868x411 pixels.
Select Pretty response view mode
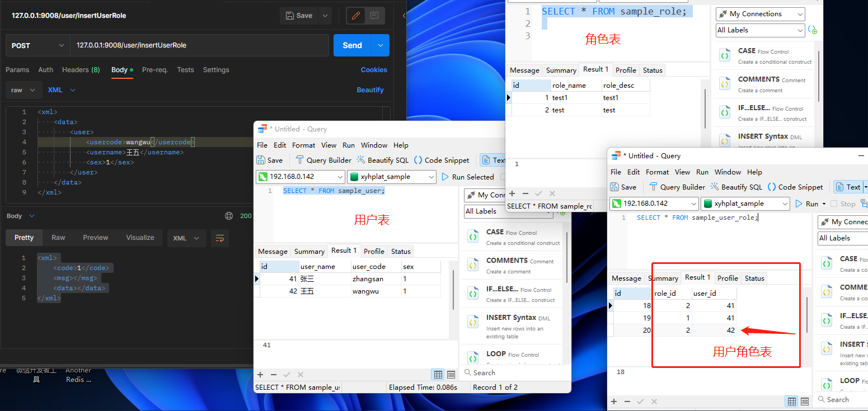coord(24,238)
